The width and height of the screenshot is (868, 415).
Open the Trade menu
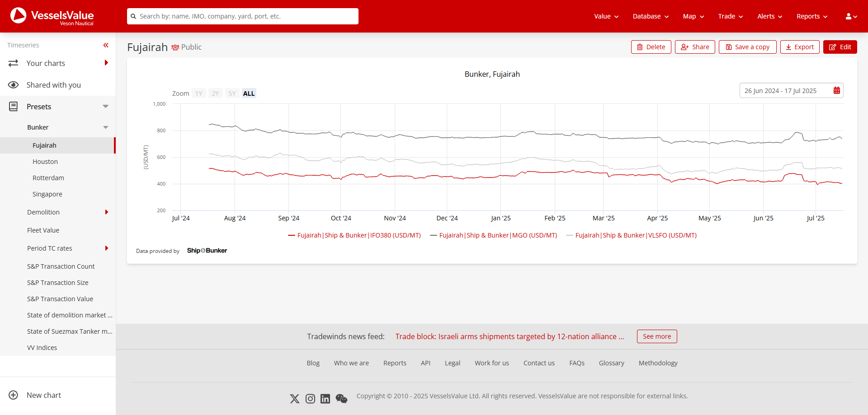coord(730,16)
